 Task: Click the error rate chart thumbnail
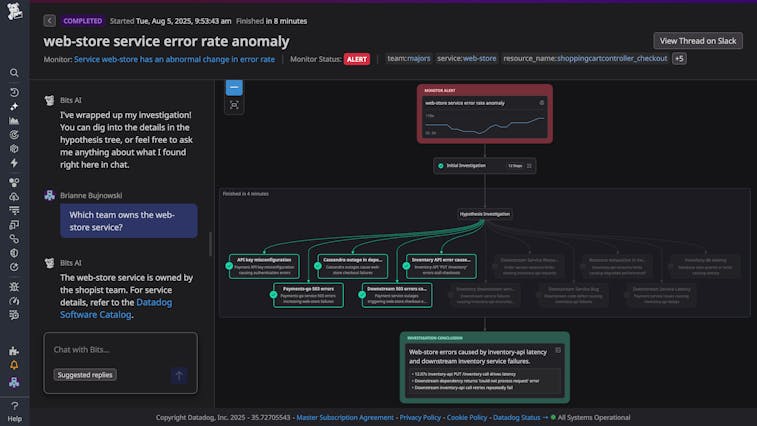click(484, 125)
